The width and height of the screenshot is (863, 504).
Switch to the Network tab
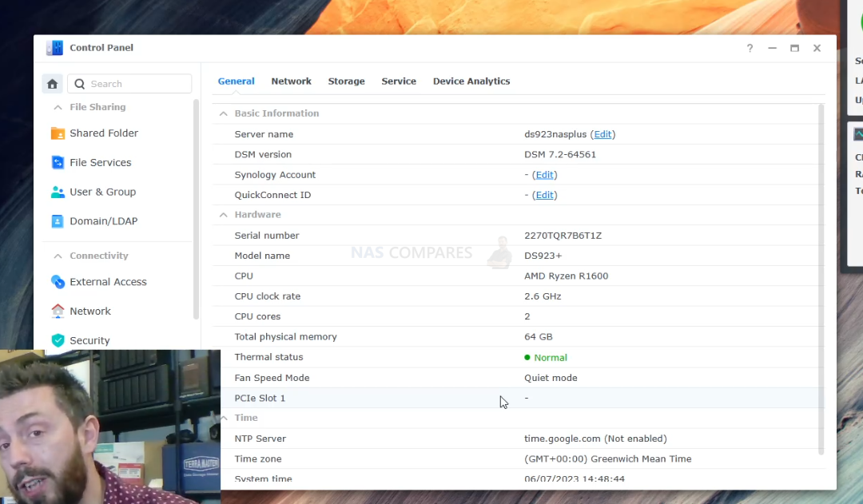point(291,81)
